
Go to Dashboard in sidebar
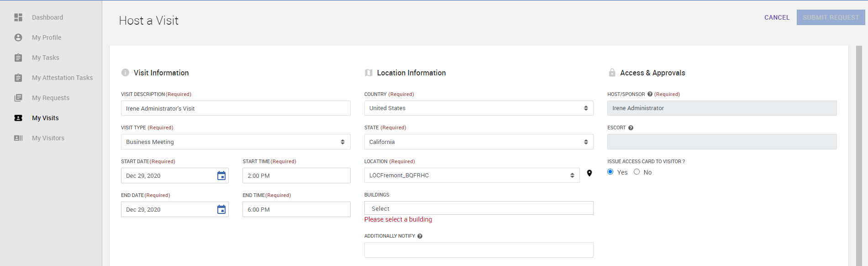coord(47,17)
